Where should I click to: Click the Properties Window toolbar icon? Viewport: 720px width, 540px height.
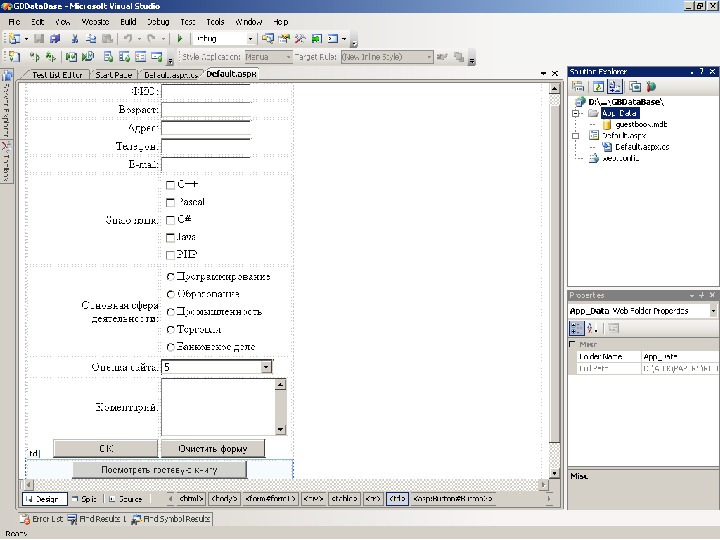pyautogui.click(x=284, y=39)
